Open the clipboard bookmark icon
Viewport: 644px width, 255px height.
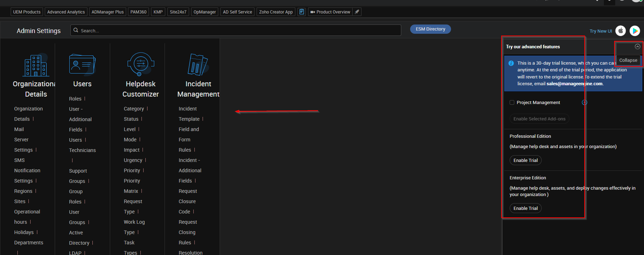tap(302, 12)
